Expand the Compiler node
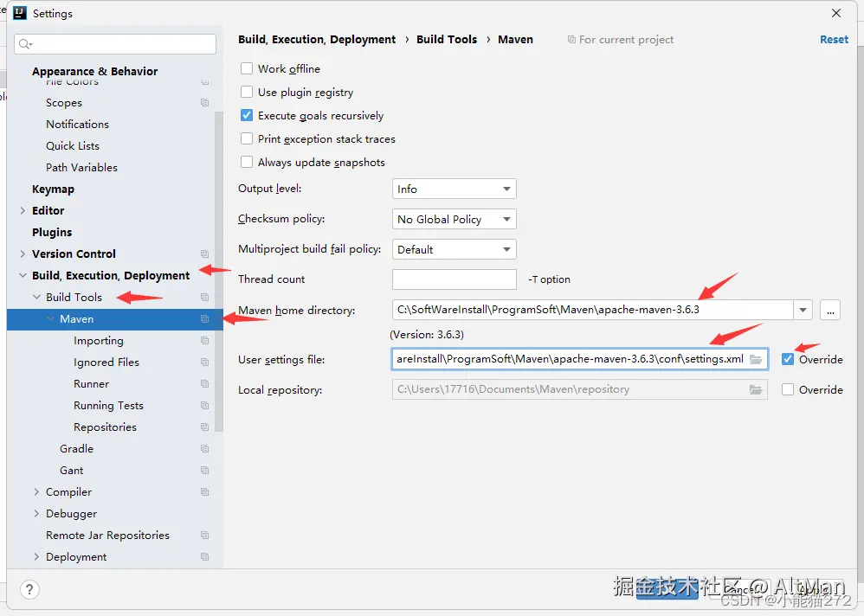 click(x=36, y=492)
